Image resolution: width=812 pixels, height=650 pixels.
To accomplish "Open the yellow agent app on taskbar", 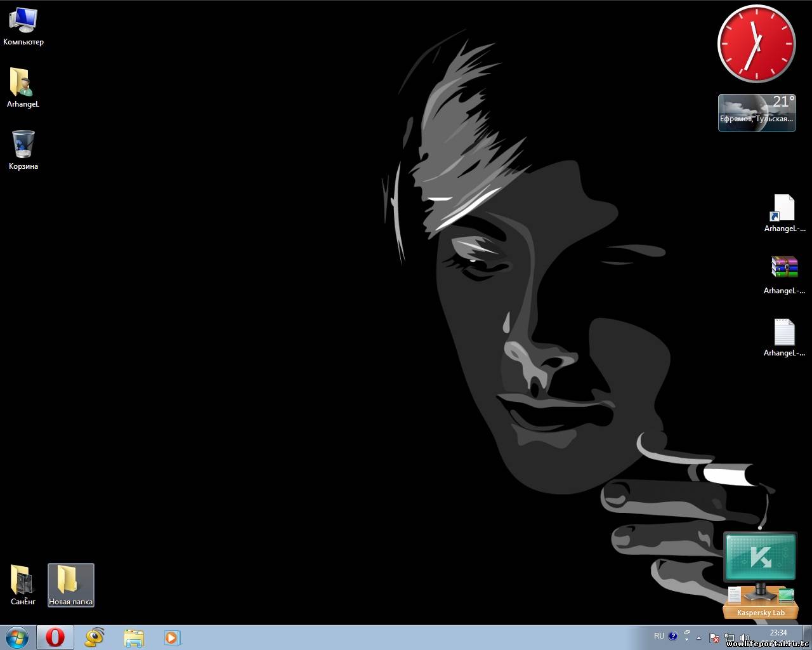I will tap(95, 637).
